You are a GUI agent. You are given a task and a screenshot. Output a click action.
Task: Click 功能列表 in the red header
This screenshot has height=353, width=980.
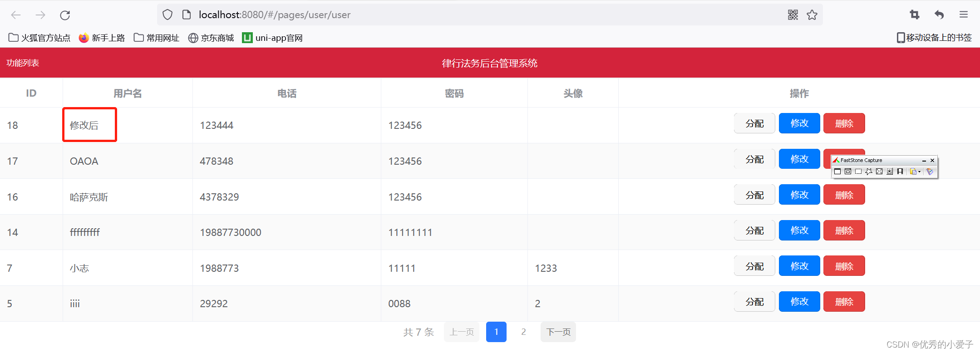click(23, 63)
